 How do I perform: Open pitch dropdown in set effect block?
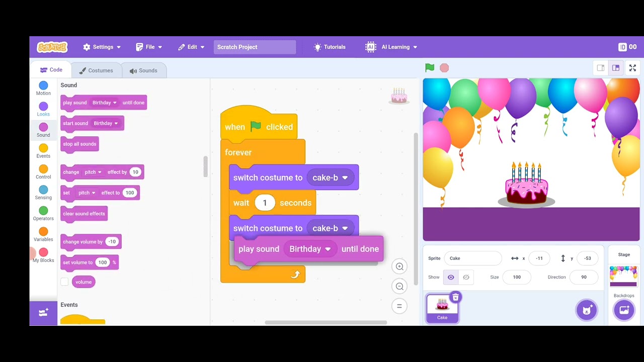click(86, 193)
